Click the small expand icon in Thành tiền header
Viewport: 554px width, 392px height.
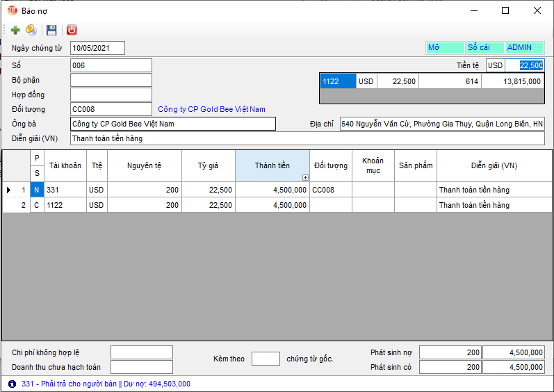pos(305,177)
